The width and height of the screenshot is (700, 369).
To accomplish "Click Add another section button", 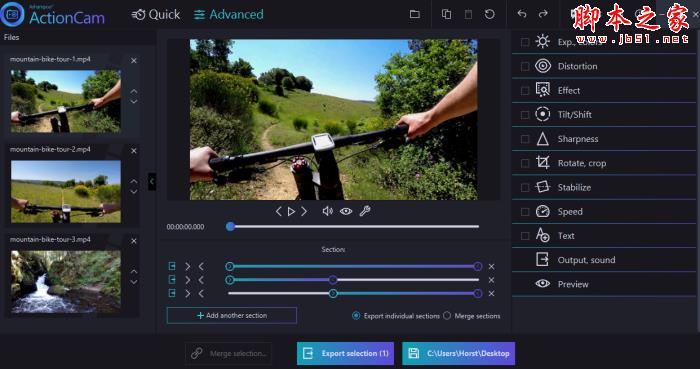I will click(232, 315).
